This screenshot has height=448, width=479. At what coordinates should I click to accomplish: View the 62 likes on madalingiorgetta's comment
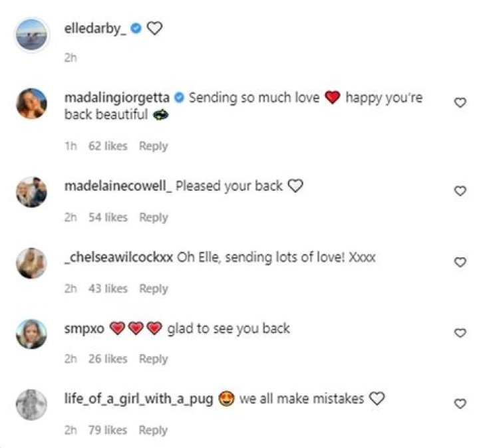[x=108, y=146]
